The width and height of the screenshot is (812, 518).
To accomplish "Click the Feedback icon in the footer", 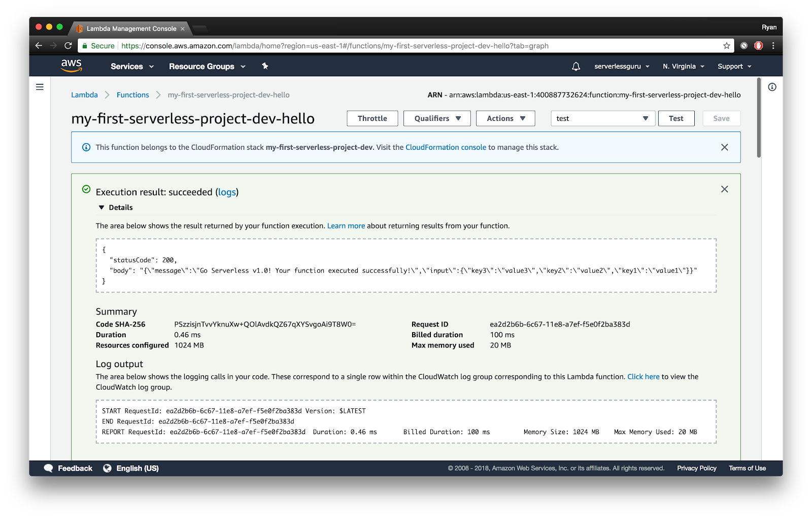I will 49,468.
